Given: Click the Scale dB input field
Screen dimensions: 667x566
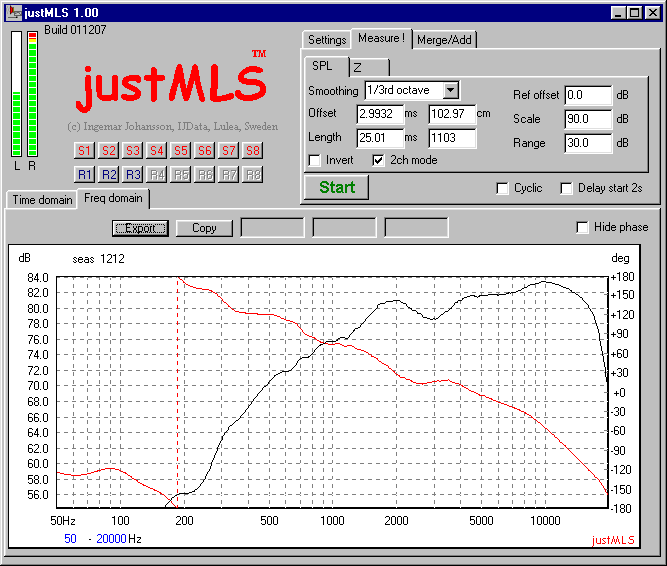Looking at the screenshot, I should point(588,119).
